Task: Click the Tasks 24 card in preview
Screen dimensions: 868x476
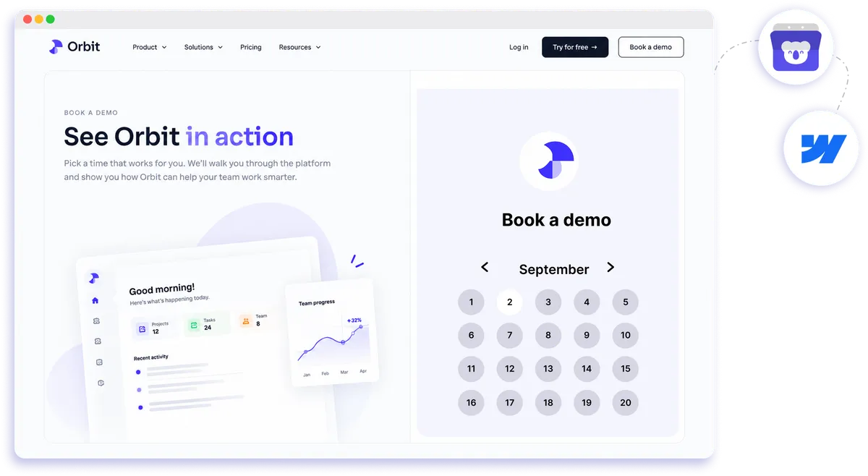Action: coord(207,325)
